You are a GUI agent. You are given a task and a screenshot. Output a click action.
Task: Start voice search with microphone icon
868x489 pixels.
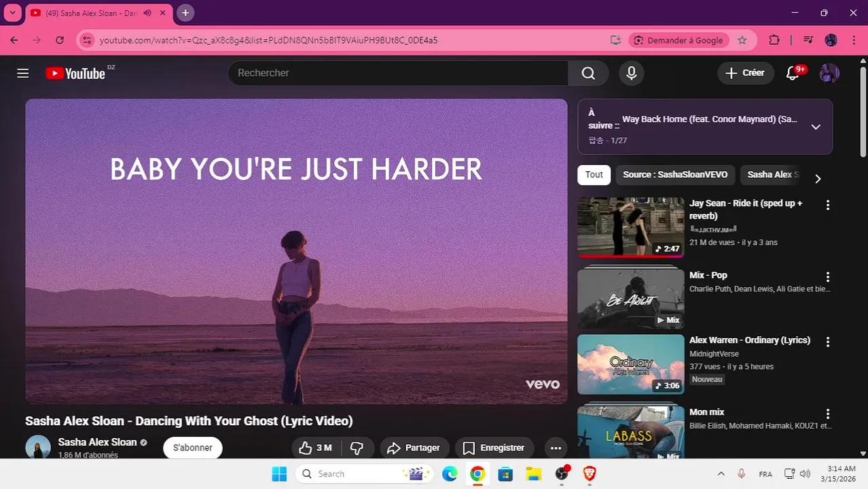click(632, 73)
